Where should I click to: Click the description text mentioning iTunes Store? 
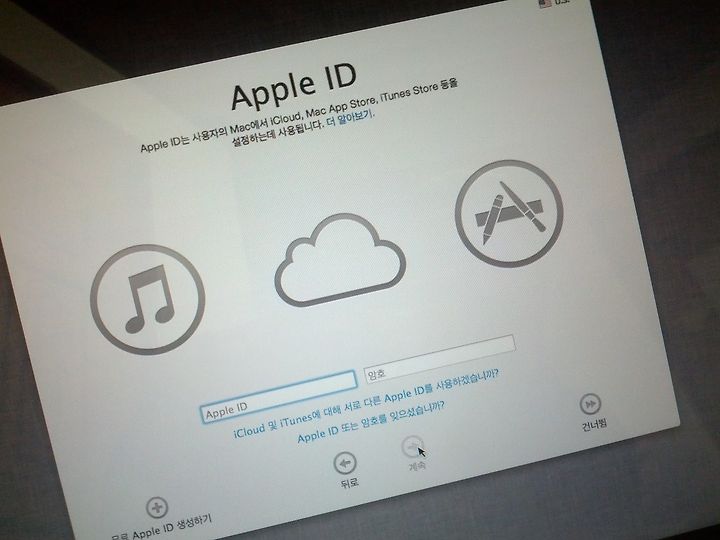299,116
